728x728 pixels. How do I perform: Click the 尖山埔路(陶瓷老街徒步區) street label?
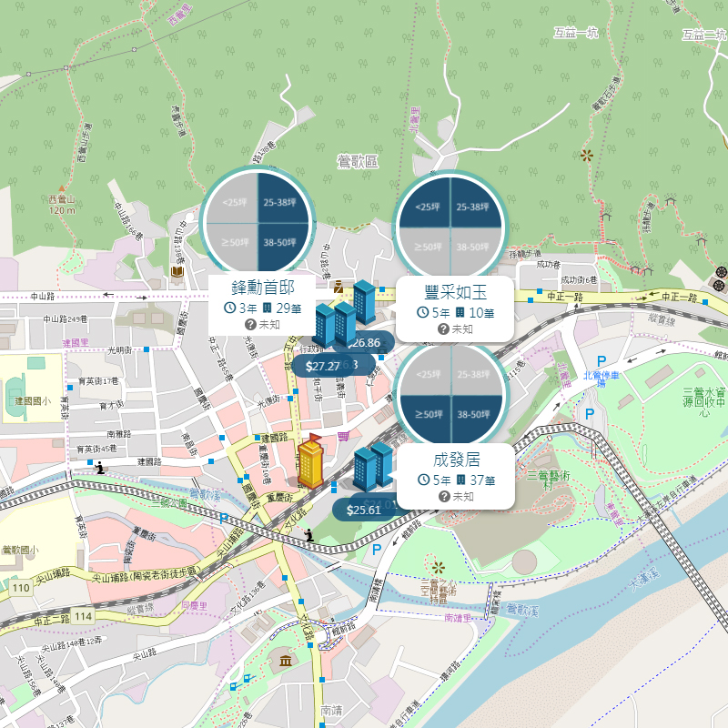click(146, 575)
